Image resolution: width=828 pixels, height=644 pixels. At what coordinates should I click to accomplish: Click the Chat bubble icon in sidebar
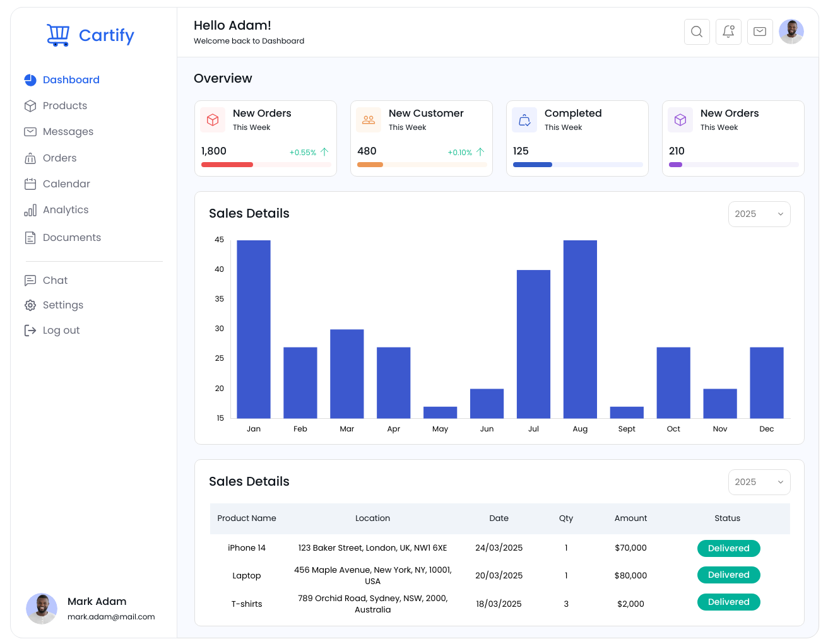(x=30, y=281)
